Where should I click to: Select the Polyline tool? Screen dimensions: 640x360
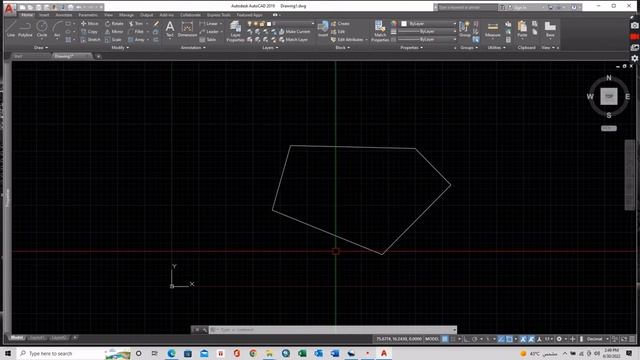[25, 29]
